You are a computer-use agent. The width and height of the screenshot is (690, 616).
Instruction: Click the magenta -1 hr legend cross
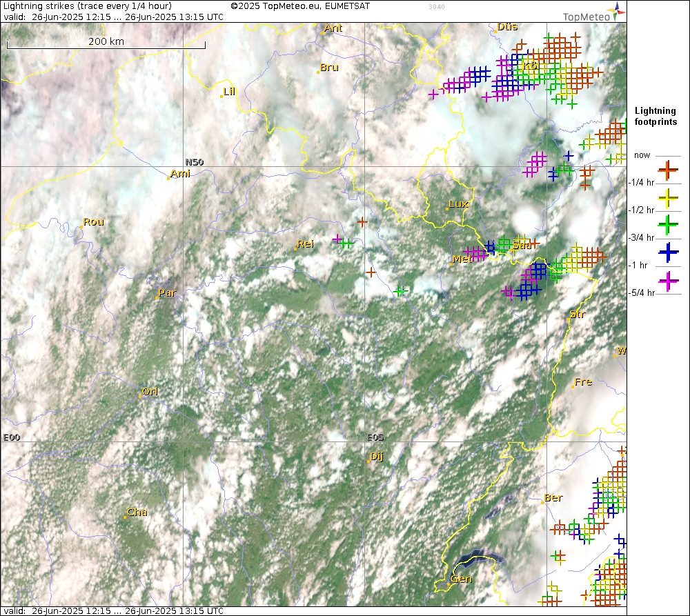point(667,281)
